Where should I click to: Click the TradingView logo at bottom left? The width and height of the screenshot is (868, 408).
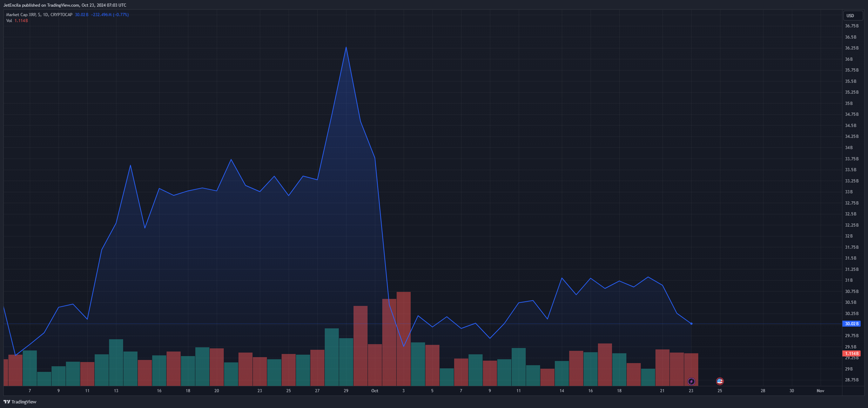coord(20,402)
